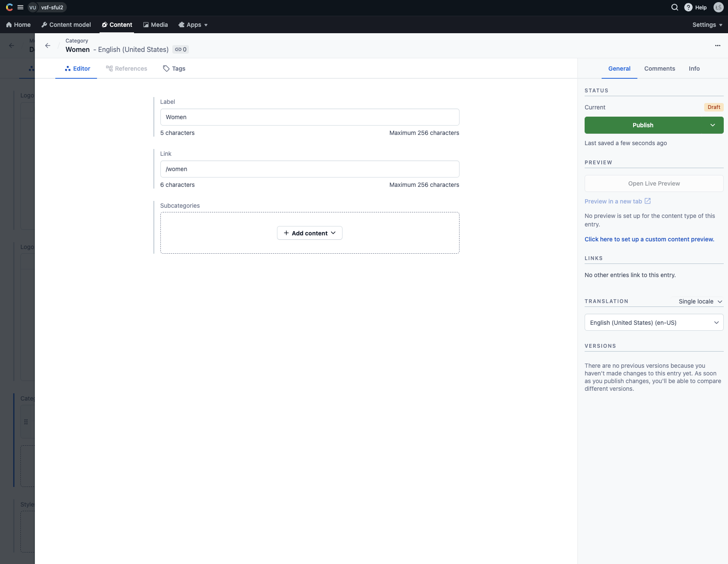Navigate to the Content model section
The width and height of the screenshot is (728, 564).
coord(66,25)
